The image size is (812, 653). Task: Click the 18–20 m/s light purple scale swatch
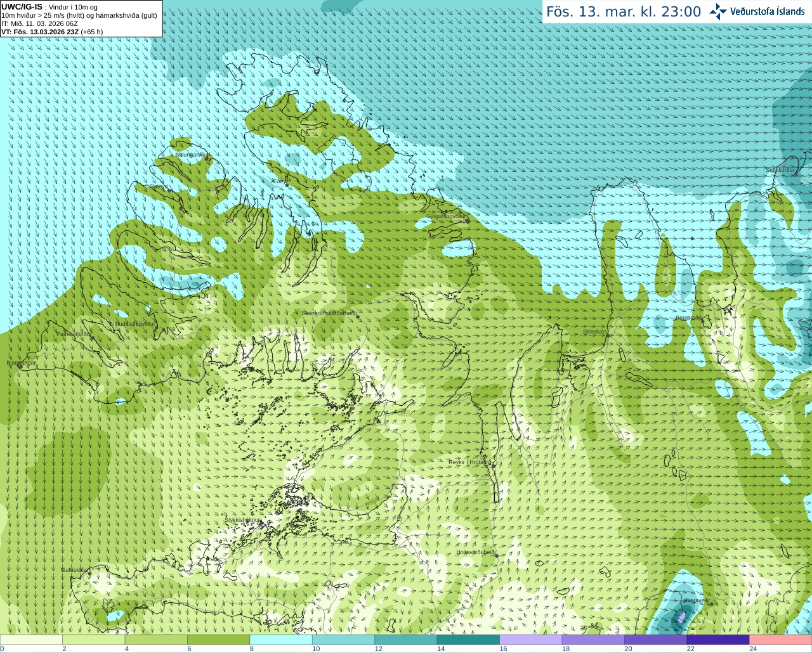(593, 640)
